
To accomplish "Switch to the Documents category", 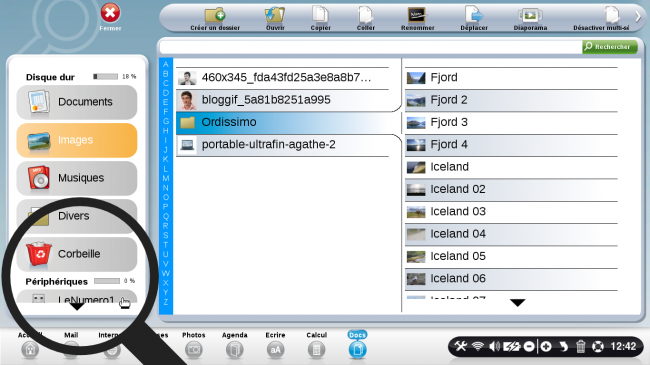I will (77, 102).
